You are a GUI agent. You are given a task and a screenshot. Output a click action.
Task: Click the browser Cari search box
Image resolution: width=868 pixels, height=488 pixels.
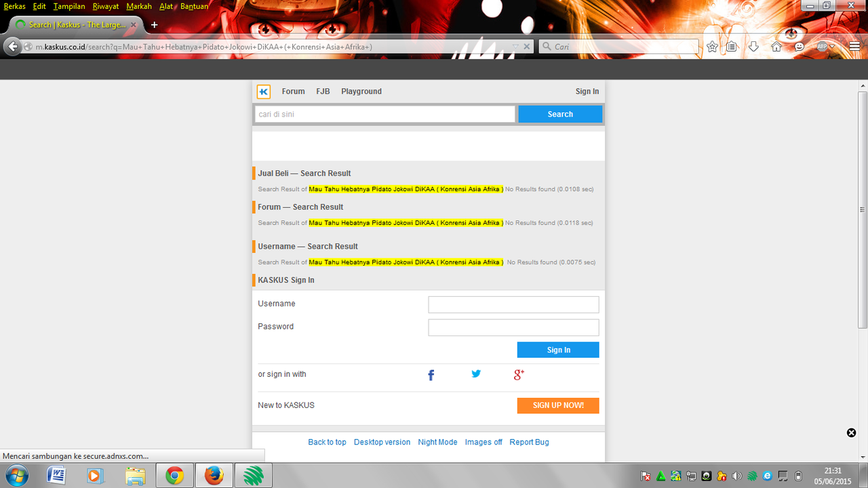pyautogui.click(x=619, y=47)
